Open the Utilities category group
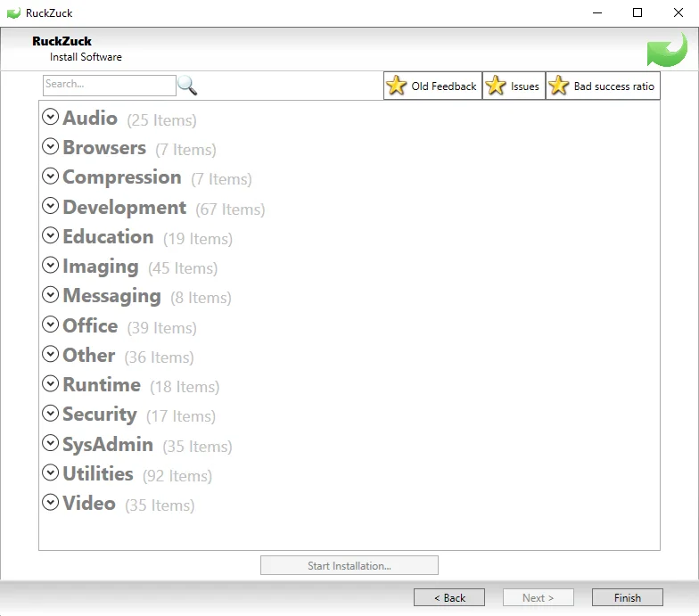 98,473
